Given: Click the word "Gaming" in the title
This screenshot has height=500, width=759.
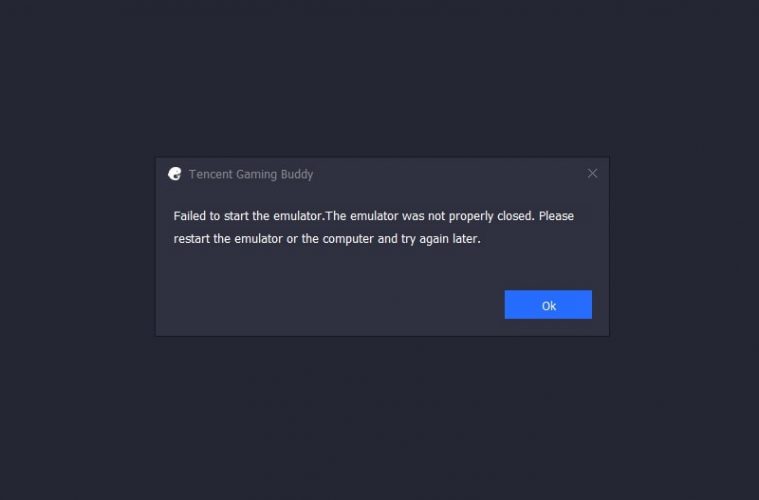Looking at the screenshot, I should pos(257,174).
